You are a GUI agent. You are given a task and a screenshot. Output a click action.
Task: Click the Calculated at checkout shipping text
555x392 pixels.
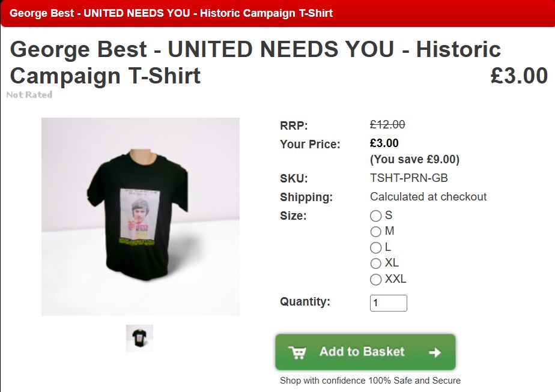[x=428, y=197]
